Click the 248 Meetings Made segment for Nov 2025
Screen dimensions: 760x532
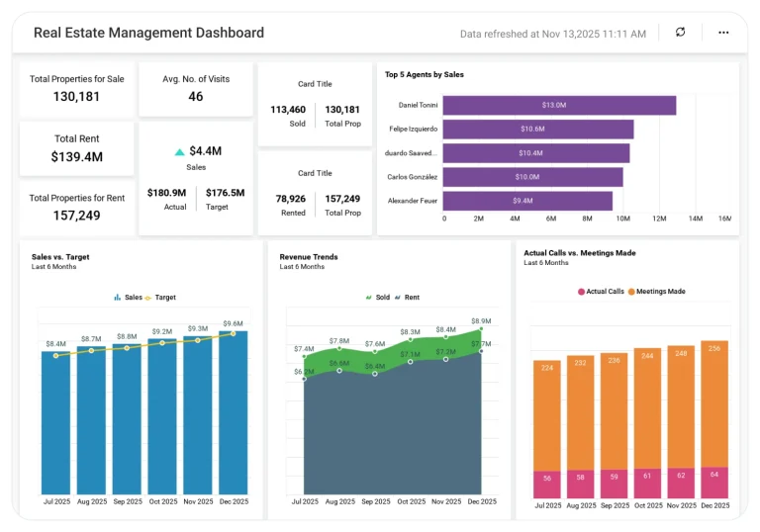point(681,407)
